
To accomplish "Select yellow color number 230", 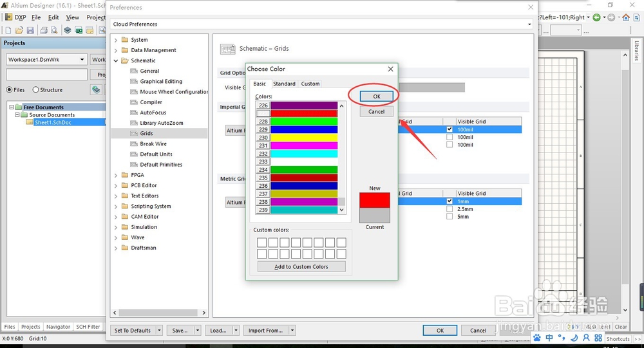I will click(x=304, y=138).
